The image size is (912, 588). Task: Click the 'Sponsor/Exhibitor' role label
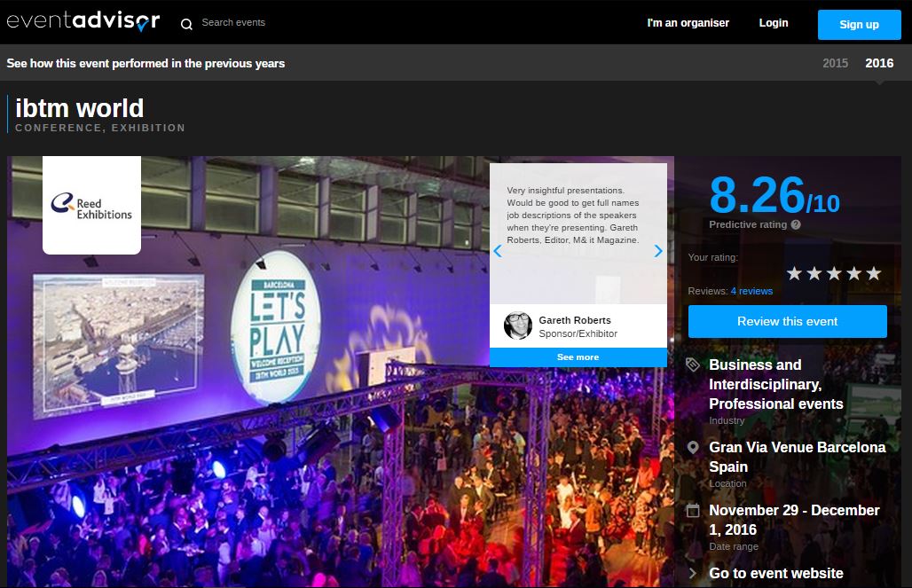[578, 333]
